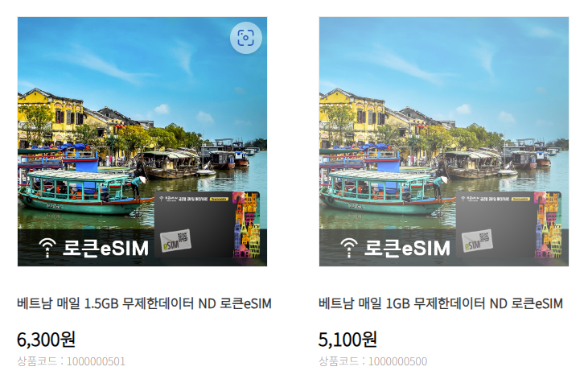Image resolution: width=588 pixels, height=379 pixels.
Task: Open the 베트남 매일 1GB 무제한데이터 title link
Action: 441,303
